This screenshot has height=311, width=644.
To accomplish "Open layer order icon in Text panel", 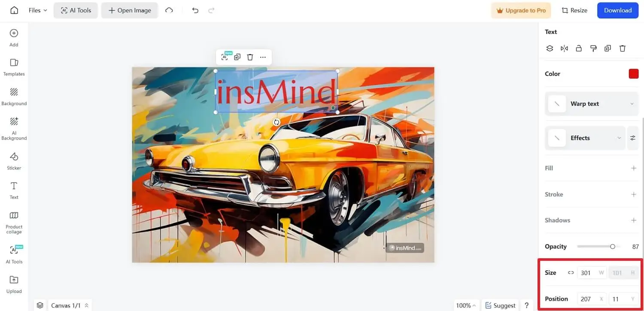I will click(x=550, y=48).
